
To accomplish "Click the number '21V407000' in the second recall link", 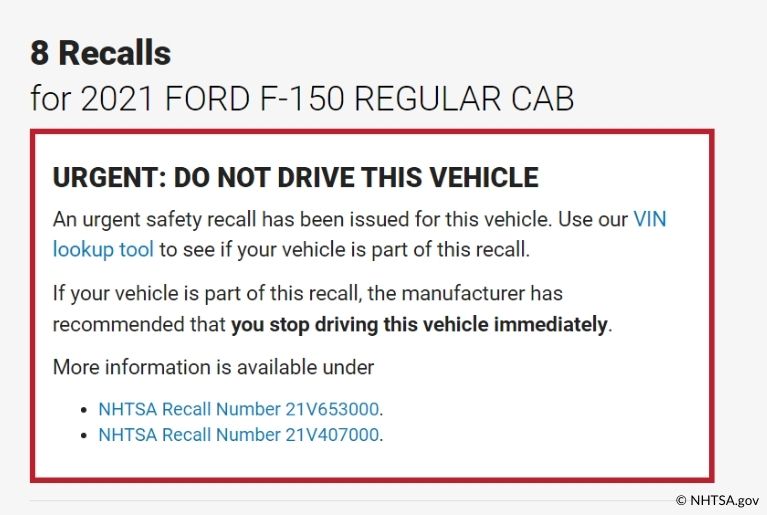I will (x=332, y=434).
